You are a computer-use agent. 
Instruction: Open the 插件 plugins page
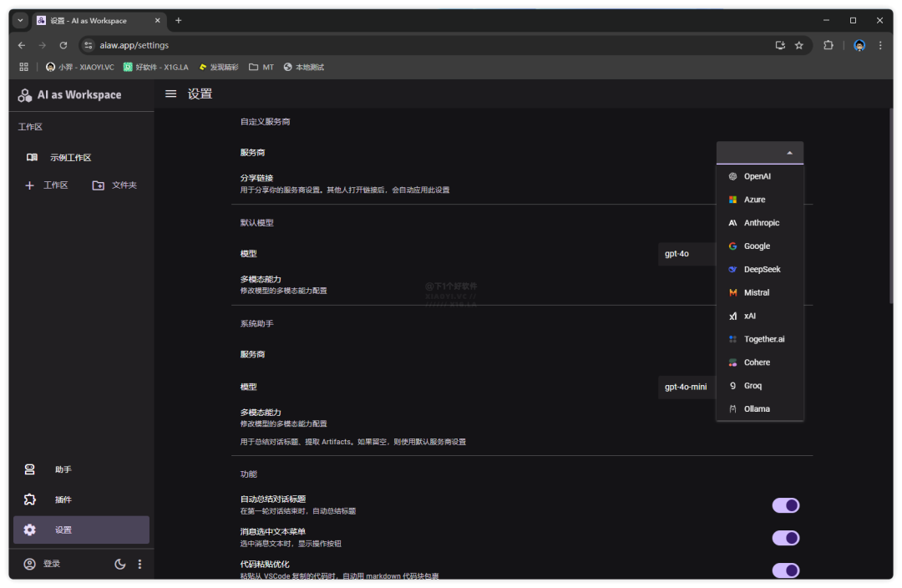(x=63, y=499)
